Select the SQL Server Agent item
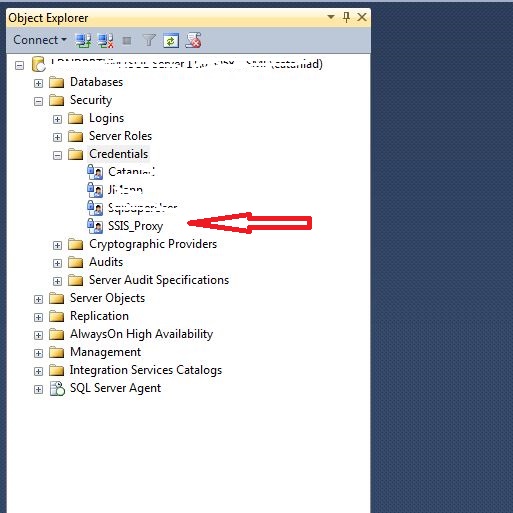The width and height of the screenshot is (513, 513). click(115, 388)
